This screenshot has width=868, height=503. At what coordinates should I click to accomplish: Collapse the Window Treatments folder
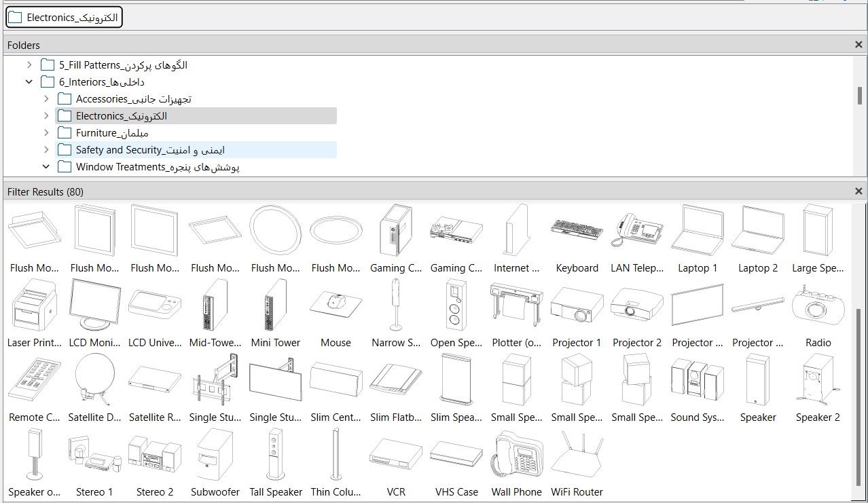pyautogui.click(x=46, y=167)
